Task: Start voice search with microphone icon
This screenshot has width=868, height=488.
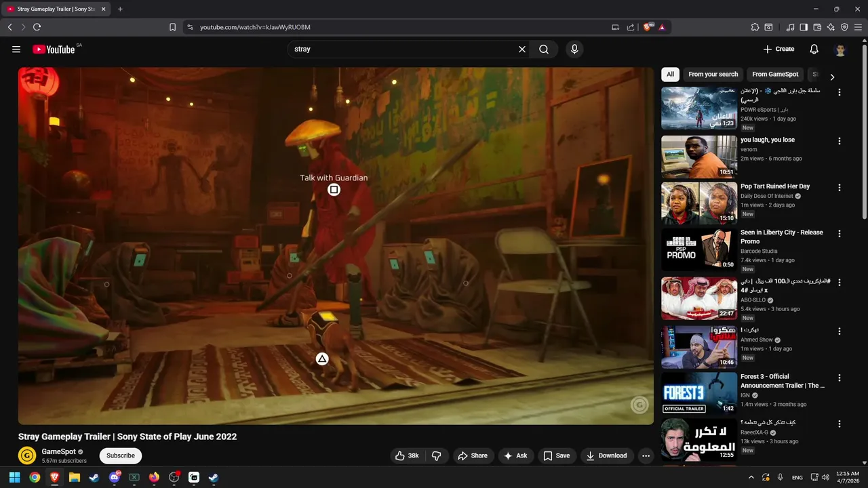Action: [574, 49]
